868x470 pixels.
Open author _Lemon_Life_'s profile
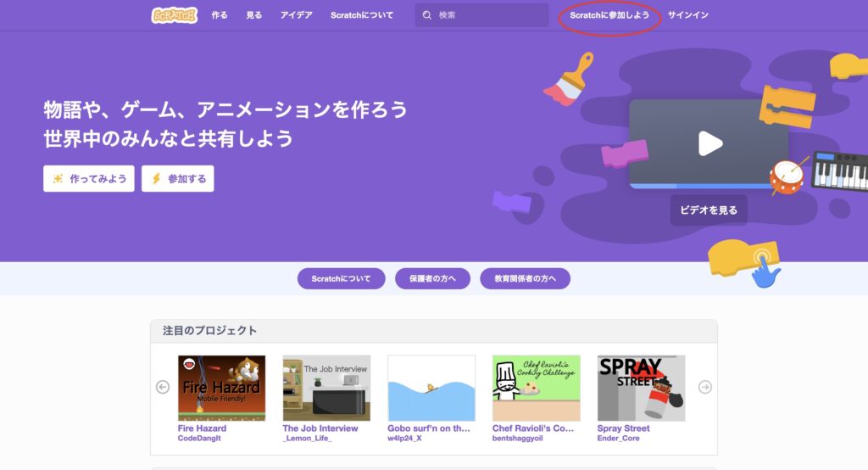(307, 439)
